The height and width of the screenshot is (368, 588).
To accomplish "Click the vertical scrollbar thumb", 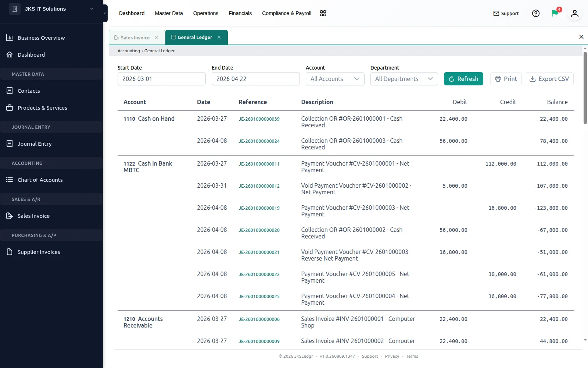I will (585, 88).
